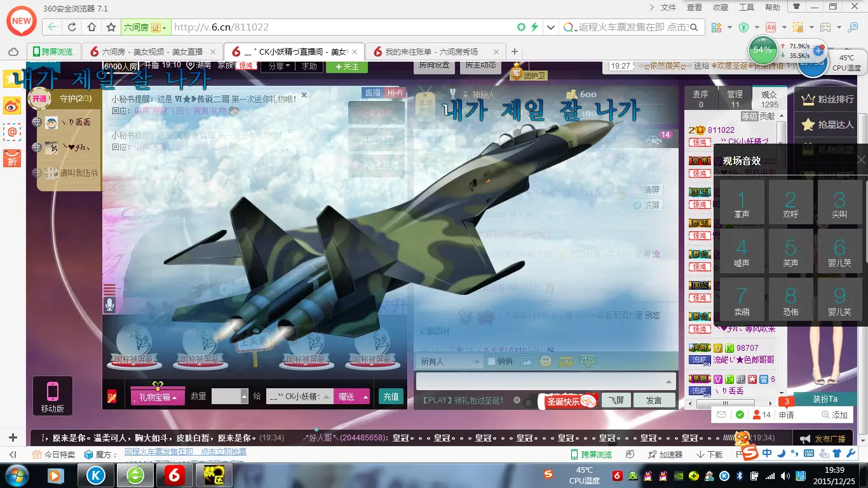Click the chat message input field
This screenshot has width=868, height=488.
[546, 381]
